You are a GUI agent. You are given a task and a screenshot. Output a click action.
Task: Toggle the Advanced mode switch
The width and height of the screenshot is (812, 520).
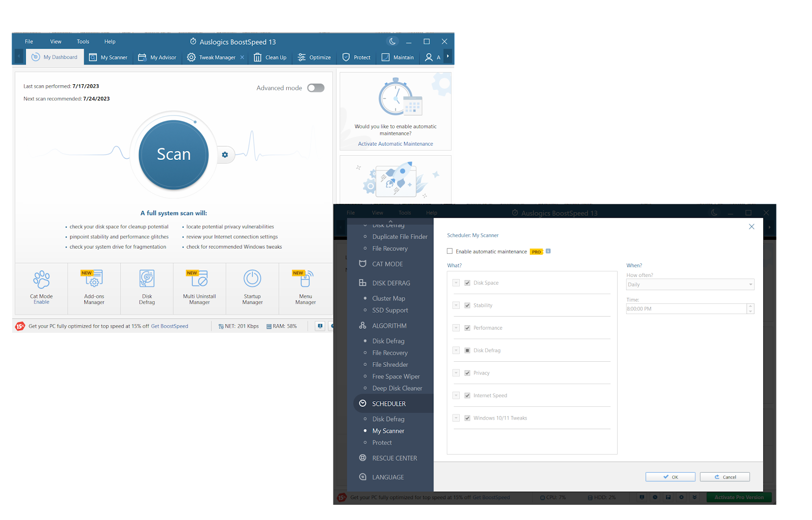click(x=316, y=88)
